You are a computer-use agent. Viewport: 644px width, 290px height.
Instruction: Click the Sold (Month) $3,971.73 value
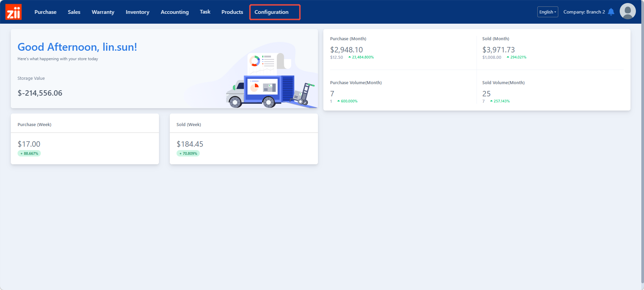pyautogui.click(x=499, y=50)
